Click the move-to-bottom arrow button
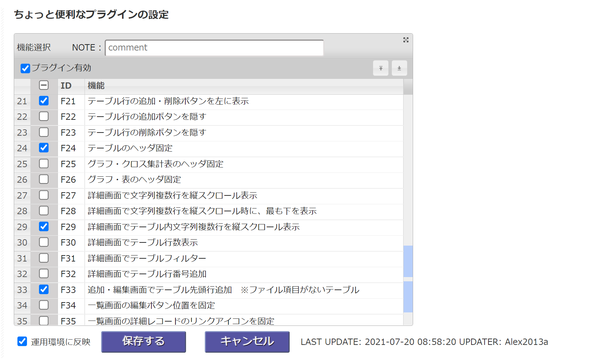This screenshot has height=364, width=591. (399, 68)
